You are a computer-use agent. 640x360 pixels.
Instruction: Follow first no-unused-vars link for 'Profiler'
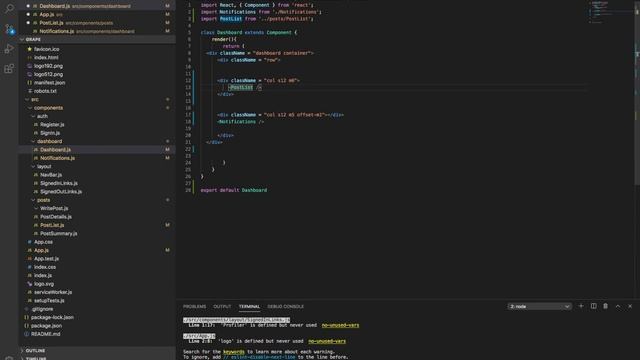pyautogui.click(x=340, y=325)
